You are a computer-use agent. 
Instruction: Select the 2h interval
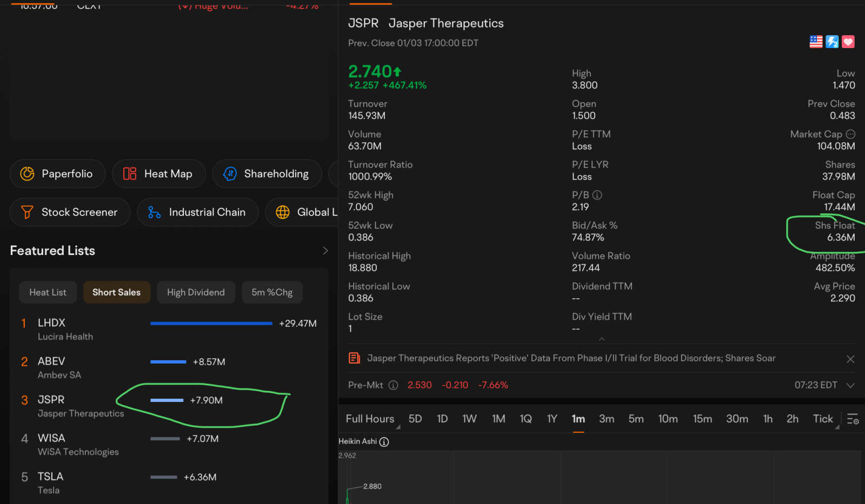[x=793, y=419]
